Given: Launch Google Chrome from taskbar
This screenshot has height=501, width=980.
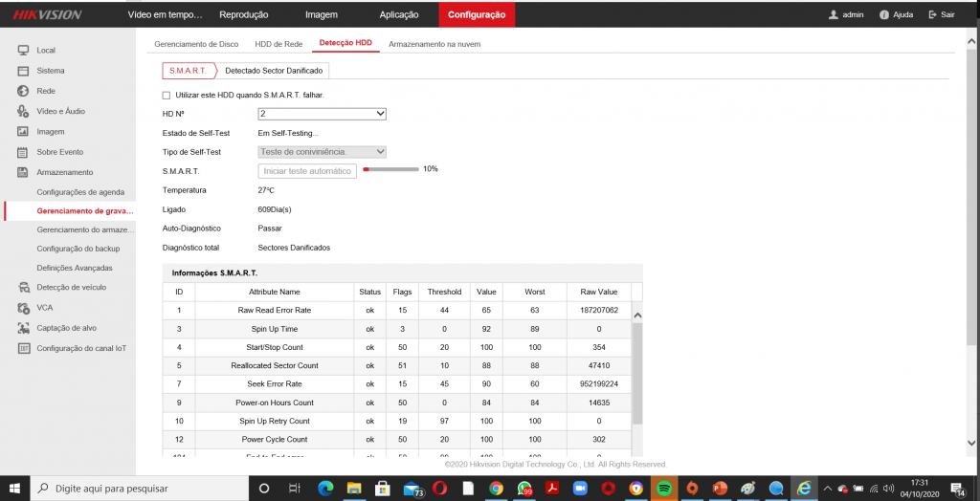Looking at the screenshot, I should 496,488.
